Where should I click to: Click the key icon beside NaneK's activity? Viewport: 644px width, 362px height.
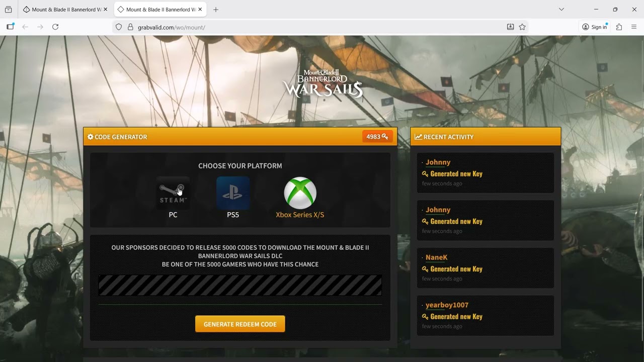425,269
